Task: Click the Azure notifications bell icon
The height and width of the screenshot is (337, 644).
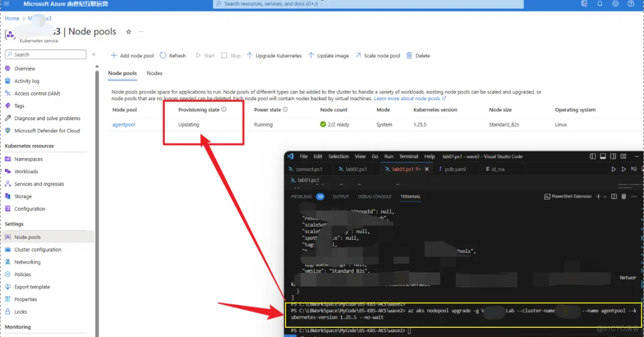Action: pos(600,4)
